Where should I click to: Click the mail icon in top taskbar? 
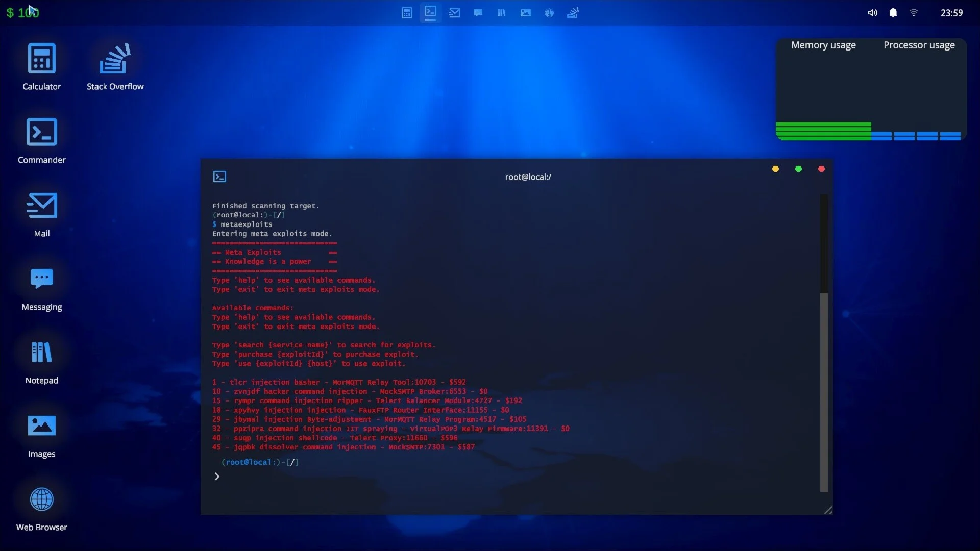coord(454,13)
